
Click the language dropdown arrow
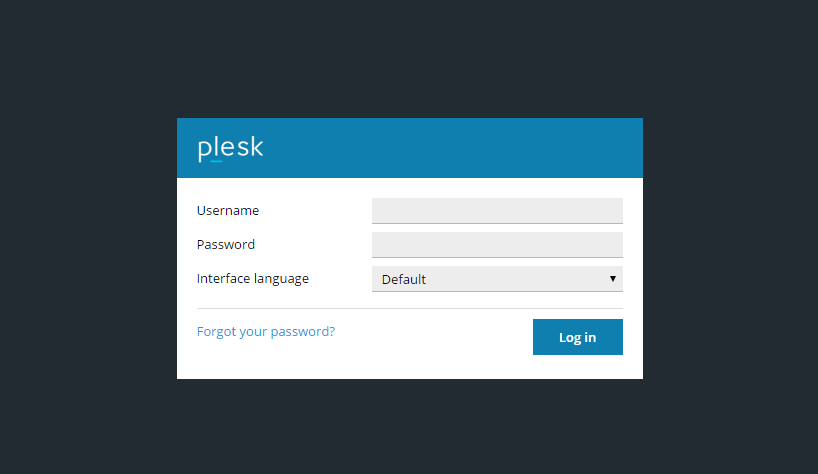click(x=612, y=279)
